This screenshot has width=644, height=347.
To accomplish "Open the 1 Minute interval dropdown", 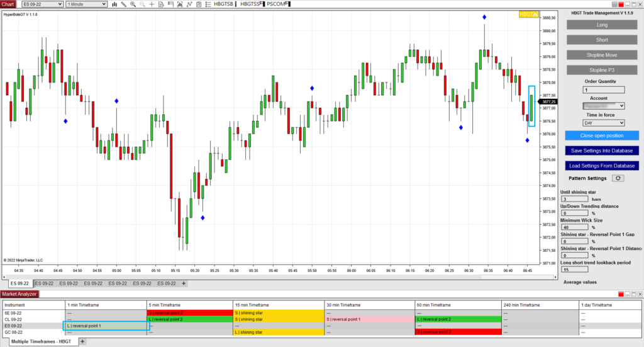I will pyautogui.click(x=86, y=4).
